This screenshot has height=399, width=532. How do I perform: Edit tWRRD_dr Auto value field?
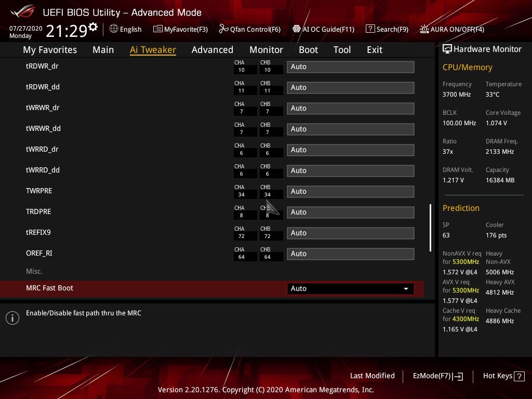pyautogui.click(x=351, y=150)
